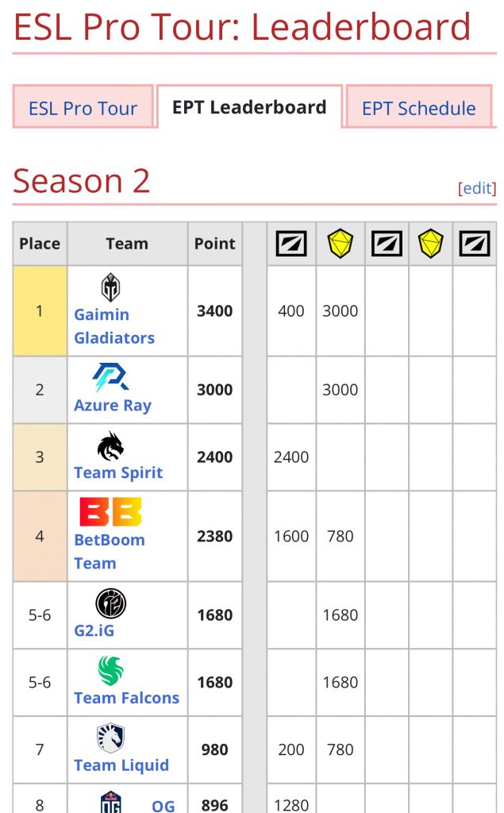
Task: Select the EPT Leaderboard tab
Action: coord(249,107)
